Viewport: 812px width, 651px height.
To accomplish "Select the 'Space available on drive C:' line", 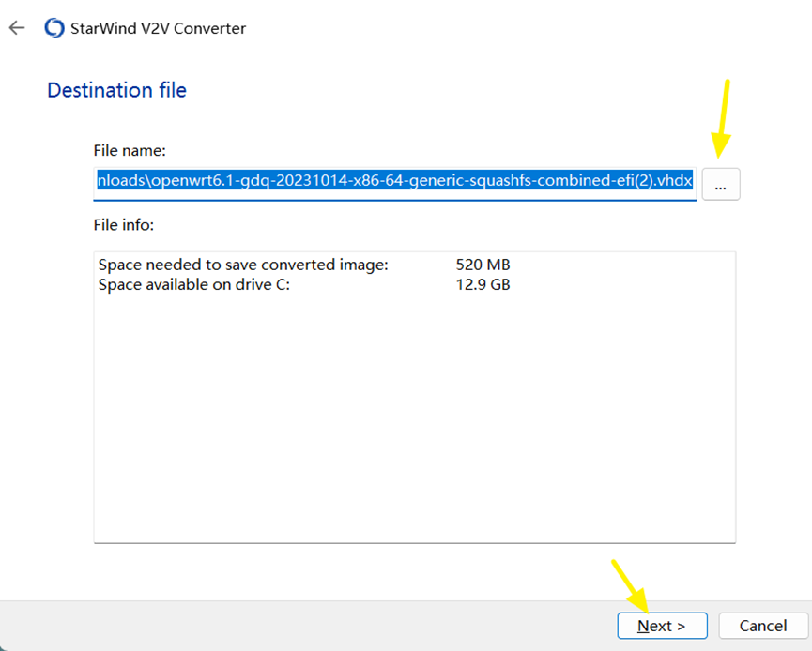I will 194,284.
